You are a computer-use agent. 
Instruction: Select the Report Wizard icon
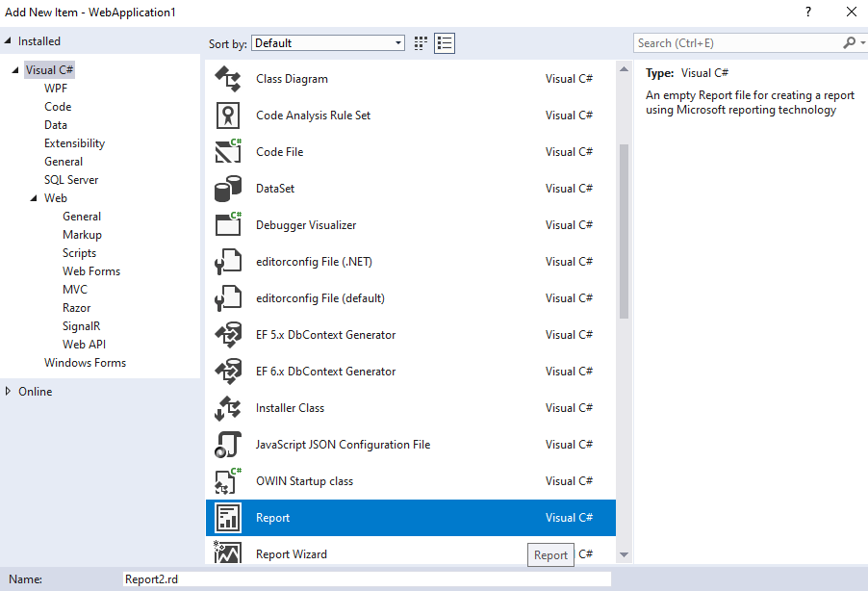(229, 553)
